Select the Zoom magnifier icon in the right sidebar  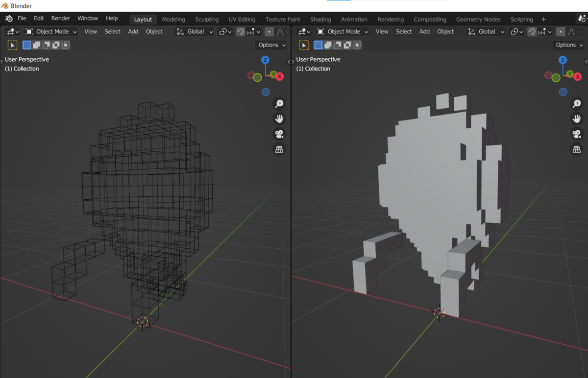tap(577, 103)
